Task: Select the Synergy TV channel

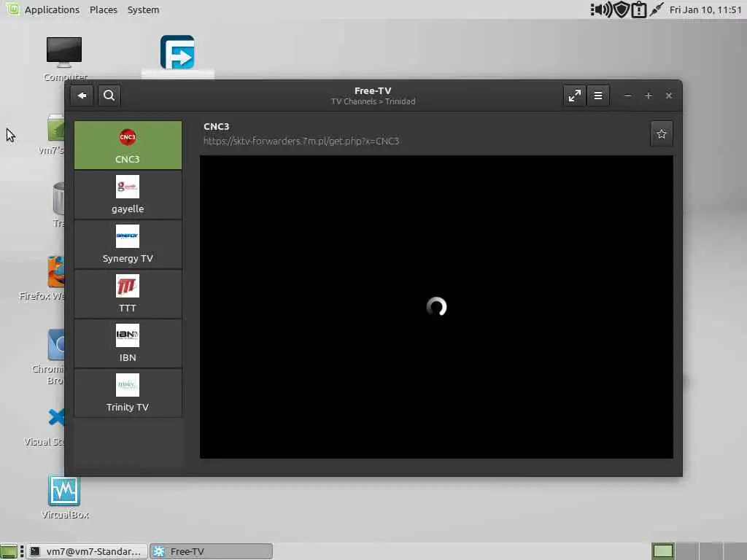Action: click(128, 244)
